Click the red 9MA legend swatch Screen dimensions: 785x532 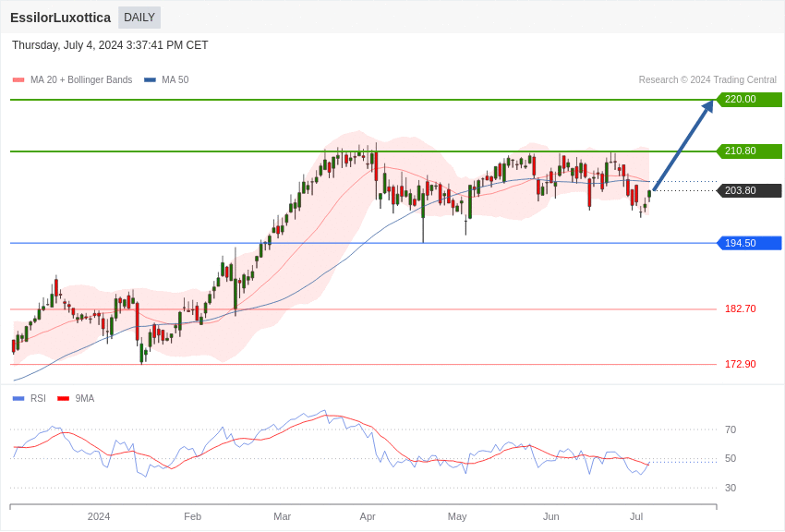point(63,399)
